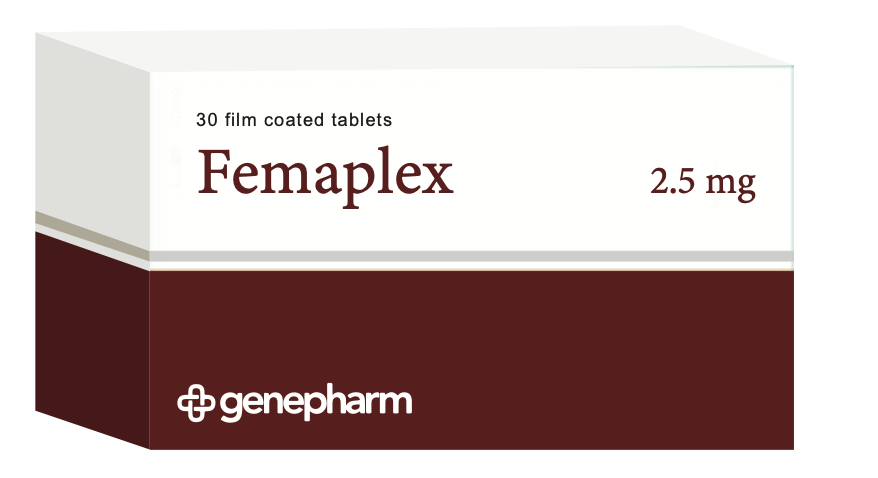Click the beige stripe on the left side
Image resolution: width=878 pixels, height=478 pixels.
pos(92,233)
